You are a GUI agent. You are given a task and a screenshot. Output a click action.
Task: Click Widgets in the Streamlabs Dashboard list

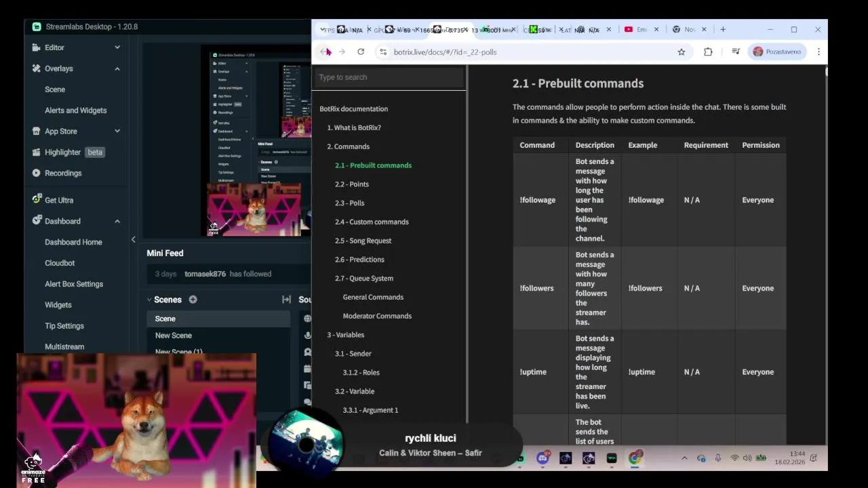point(58,305)
